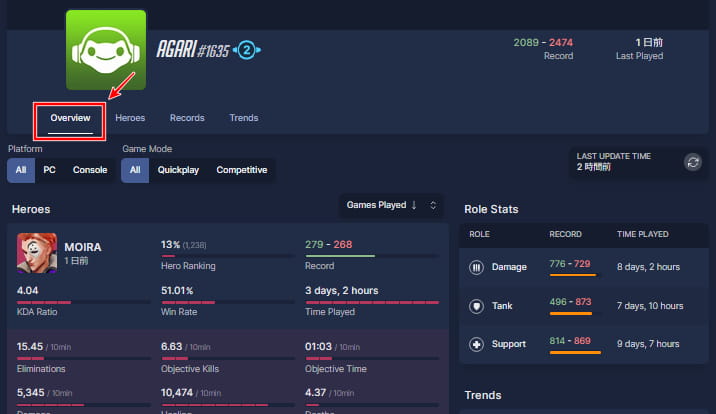The width and height of the screenshot is (716, 414).
Task: Click the Damage record 776 - 729
Action: (x=570, y=264)
